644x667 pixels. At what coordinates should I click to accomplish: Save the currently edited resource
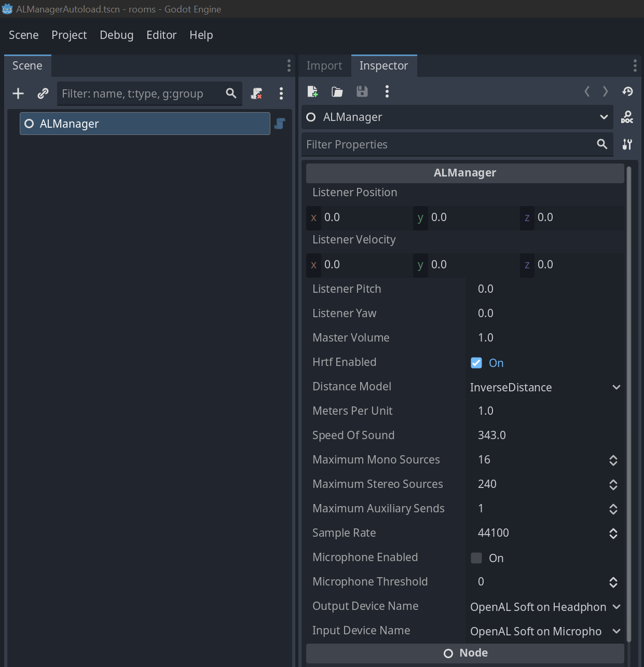pos(362,92)
